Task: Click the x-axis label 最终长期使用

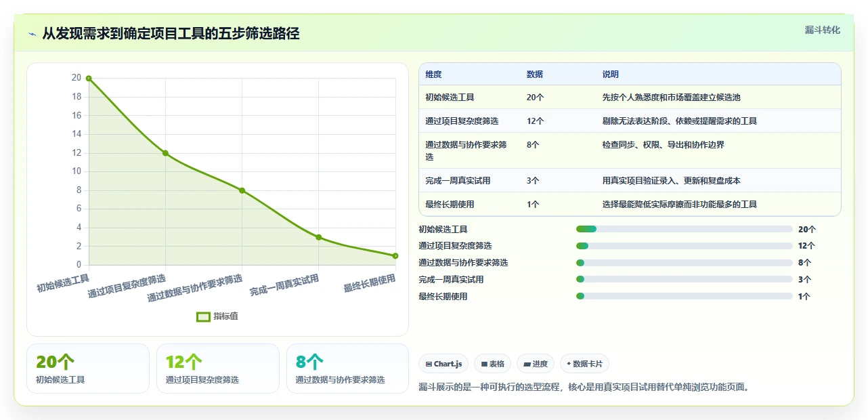Action: point(370,283)
